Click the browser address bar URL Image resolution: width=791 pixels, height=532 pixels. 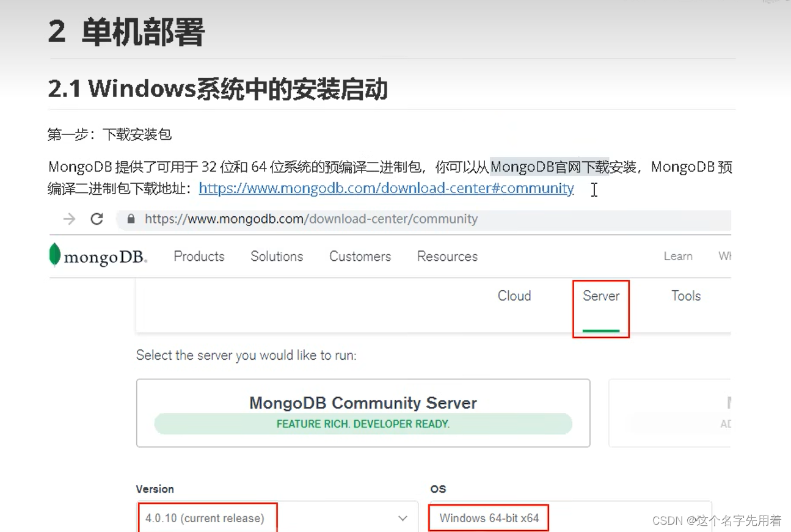tap(311, 219)
